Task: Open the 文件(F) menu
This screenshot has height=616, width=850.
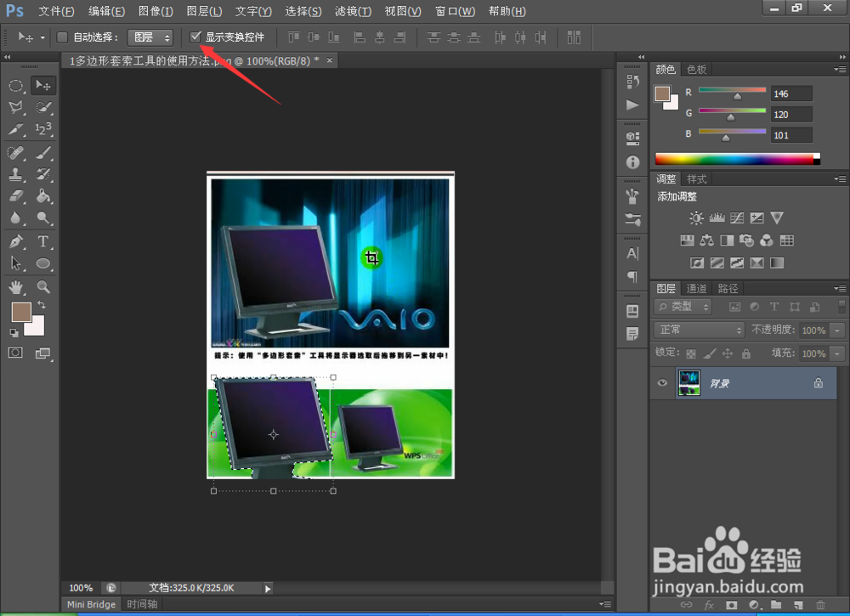Action: (x=56, y=11)
